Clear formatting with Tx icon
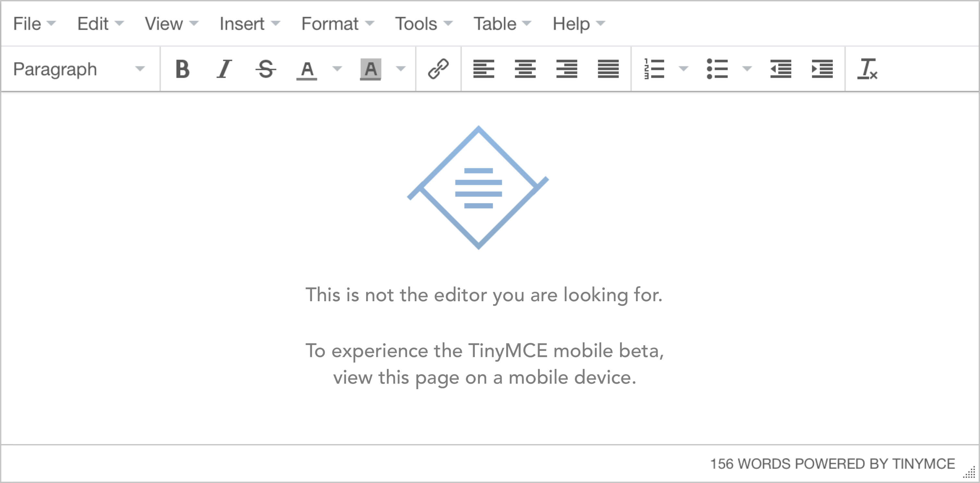980x483 pixels. click(867, 69)
